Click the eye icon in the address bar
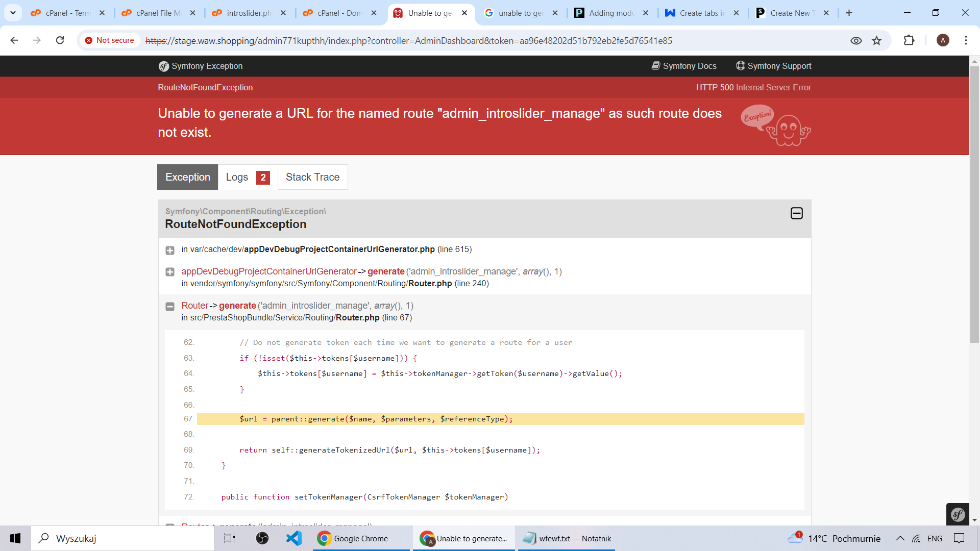This screenshot has width=980, height=551. [x=856, y=40]
